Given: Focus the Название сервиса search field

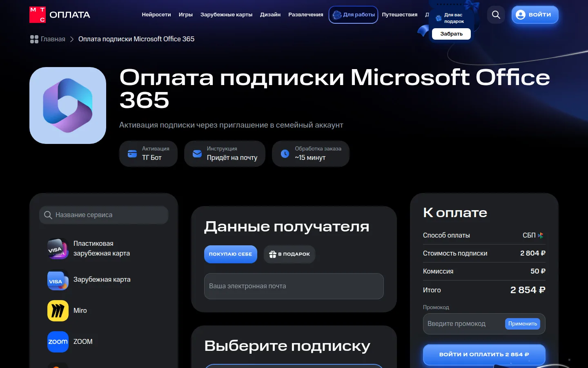Looking at the screenshot, I should point(104,215).
